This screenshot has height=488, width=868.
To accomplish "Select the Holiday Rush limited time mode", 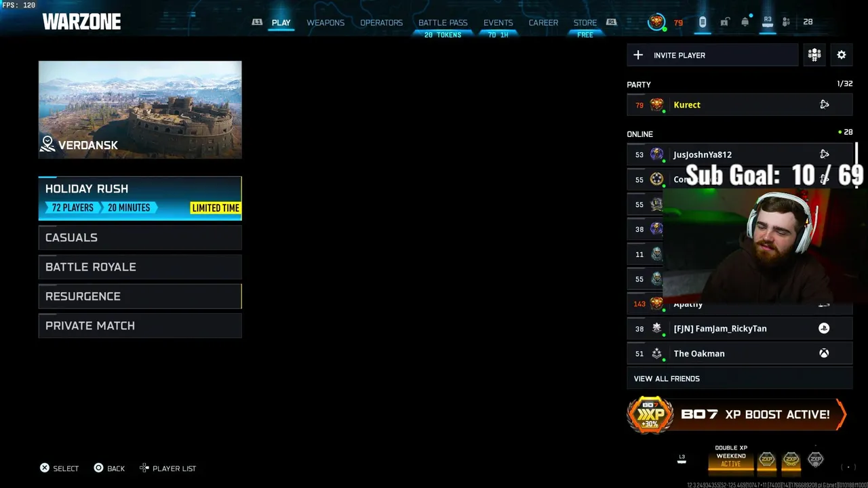I will point(140,198).
